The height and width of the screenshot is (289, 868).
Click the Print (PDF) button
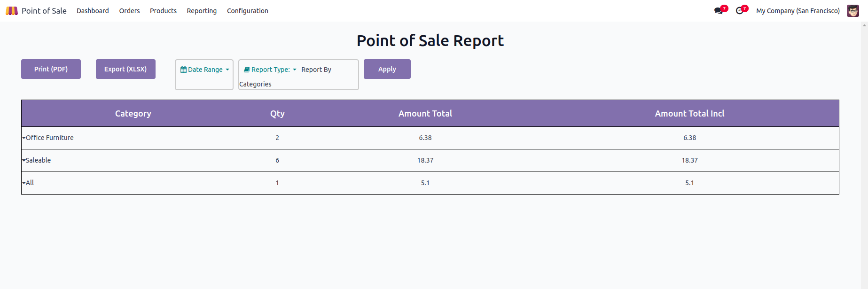click(x=51, y=69)
